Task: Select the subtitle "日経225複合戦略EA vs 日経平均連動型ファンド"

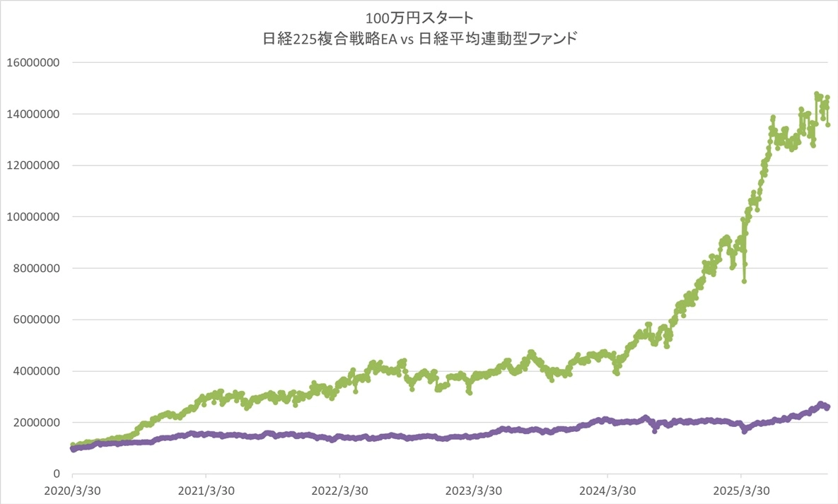Action: coord(419,39)
